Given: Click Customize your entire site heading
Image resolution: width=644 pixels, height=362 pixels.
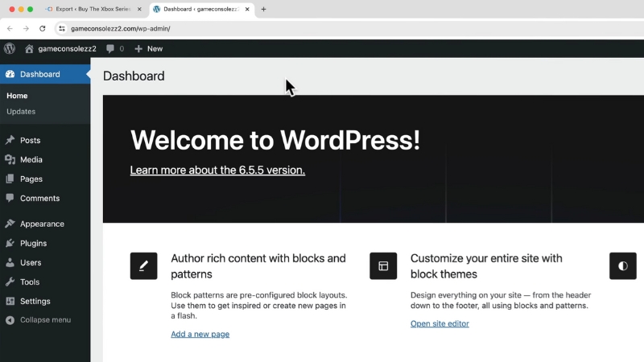Looking at the screenshot, I should (486, 266).
